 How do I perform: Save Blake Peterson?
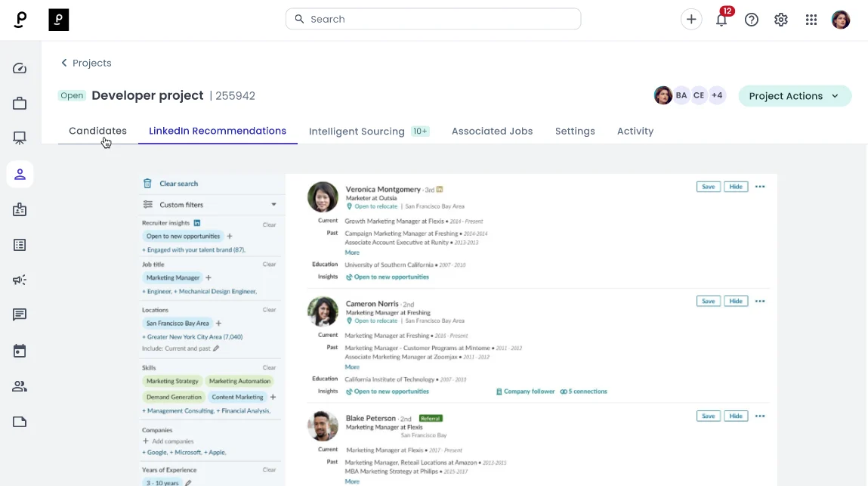708,416
